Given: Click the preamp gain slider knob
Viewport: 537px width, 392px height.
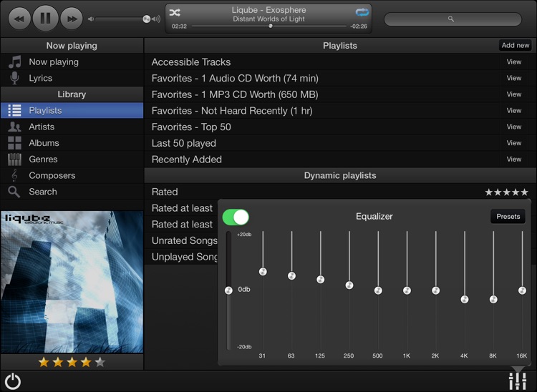Looking at the screenshot, I should tap(228, 290).
